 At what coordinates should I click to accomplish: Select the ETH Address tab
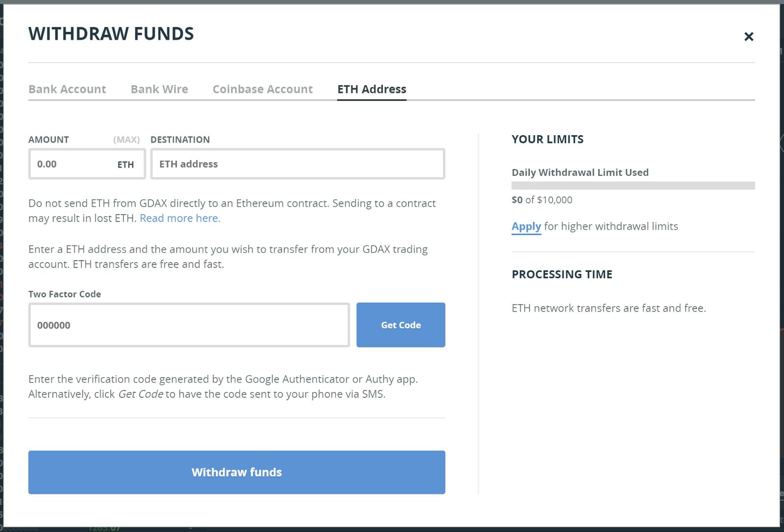[x=372, y=89]
